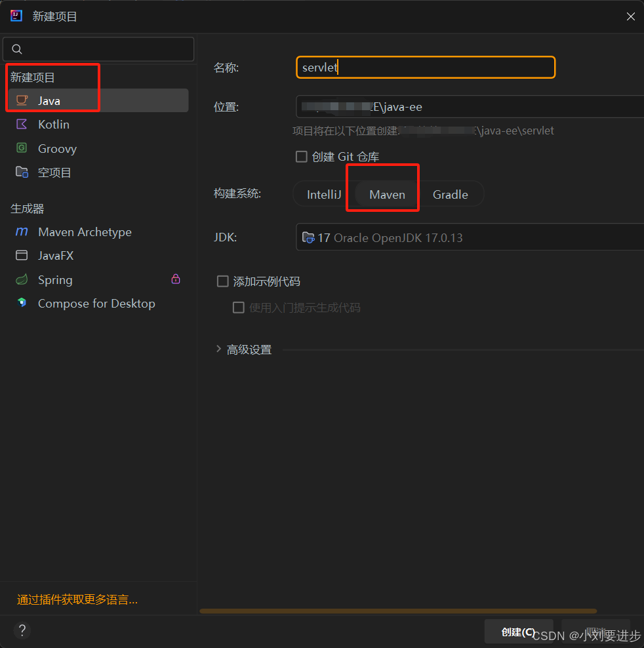Select the Java project type label
The height and width of the screenshot is (648, 644).
click(x=49, y=101)
